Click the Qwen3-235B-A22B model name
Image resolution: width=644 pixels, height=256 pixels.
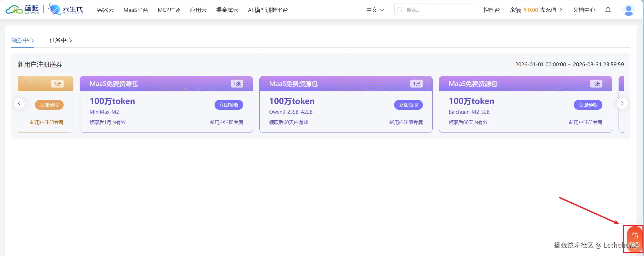291,112
